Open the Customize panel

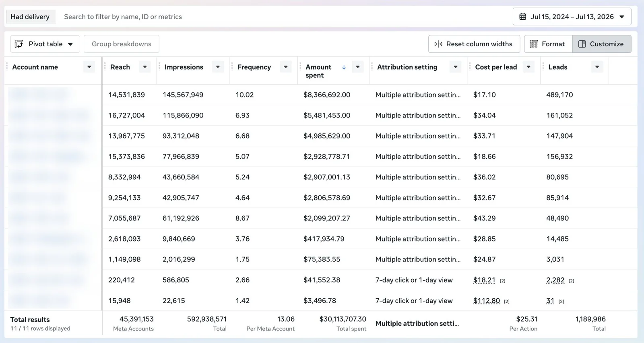coord(602,44)
